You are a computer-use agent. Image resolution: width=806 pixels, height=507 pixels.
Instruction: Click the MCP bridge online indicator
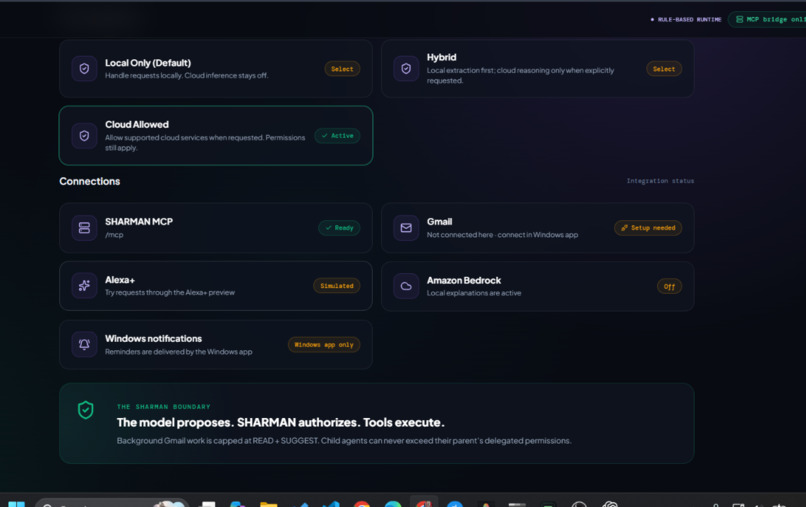pyautogui.click(x=767, y=20)
